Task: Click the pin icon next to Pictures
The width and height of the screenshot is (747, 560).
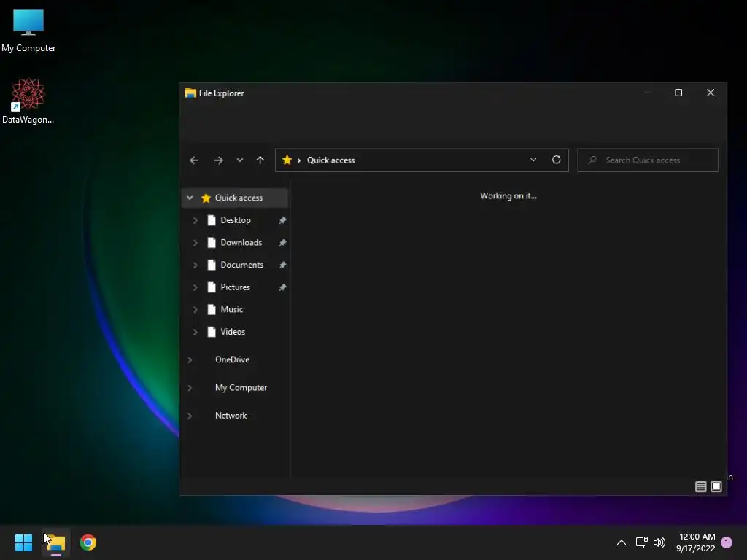Action: click(x=282, y=287)
